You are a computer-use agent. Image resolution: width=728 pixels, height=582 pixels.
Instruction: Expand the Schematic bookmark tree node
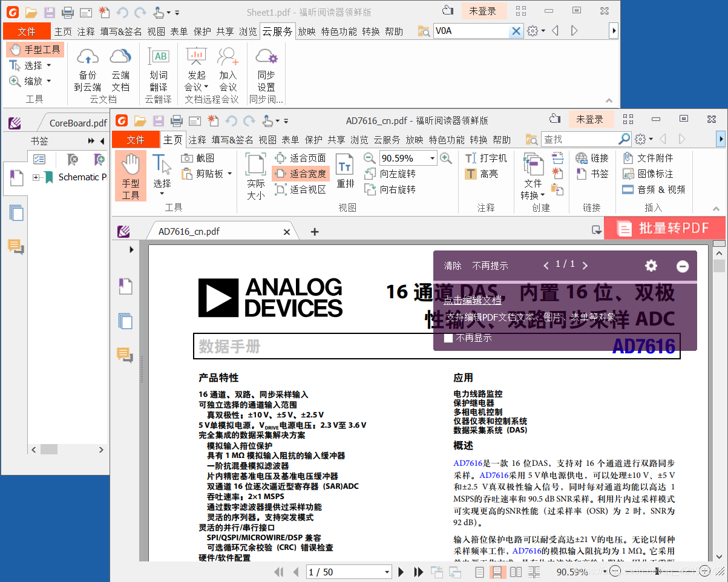36,177
